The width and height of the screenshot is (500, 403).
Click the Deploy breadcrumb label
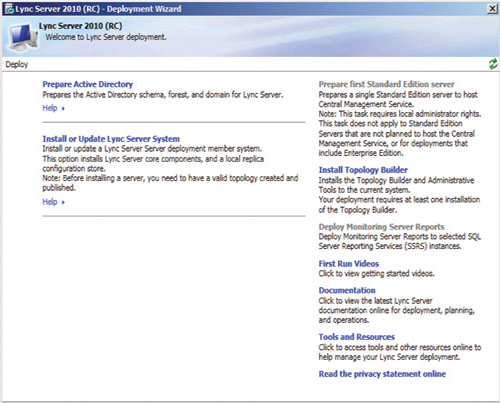coord(17,64)
